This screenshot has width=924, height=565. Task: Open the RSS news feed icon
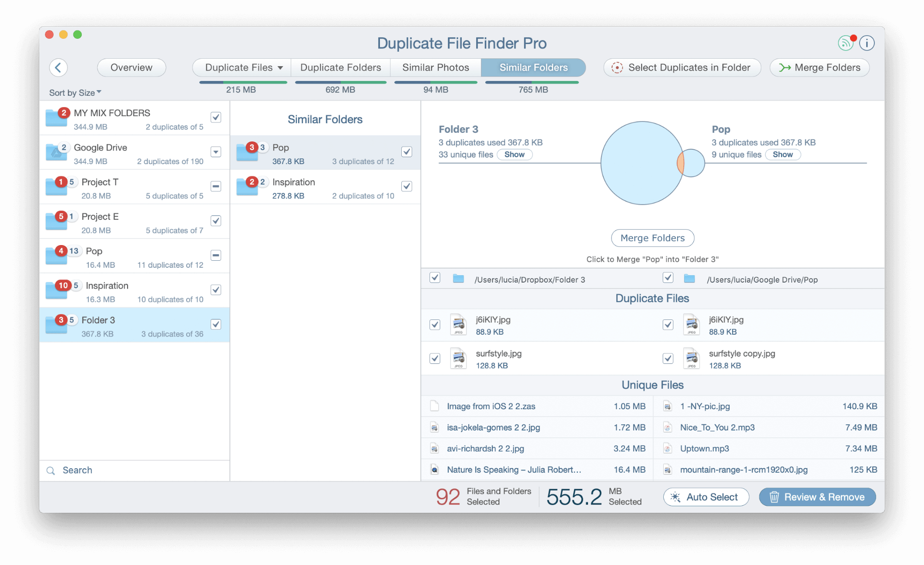(845, 43)
